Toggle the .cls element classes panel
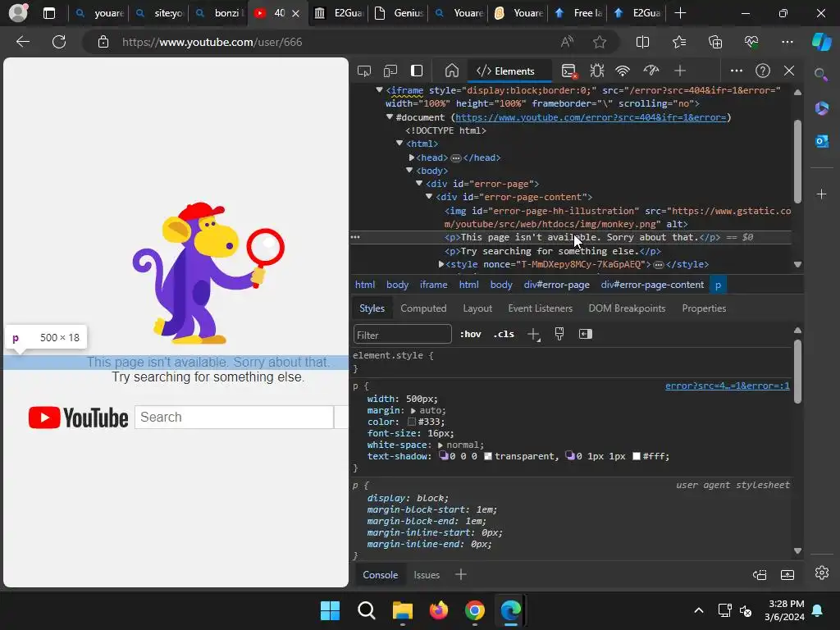This screenshot has width=840, height=630. coord(504,335)
